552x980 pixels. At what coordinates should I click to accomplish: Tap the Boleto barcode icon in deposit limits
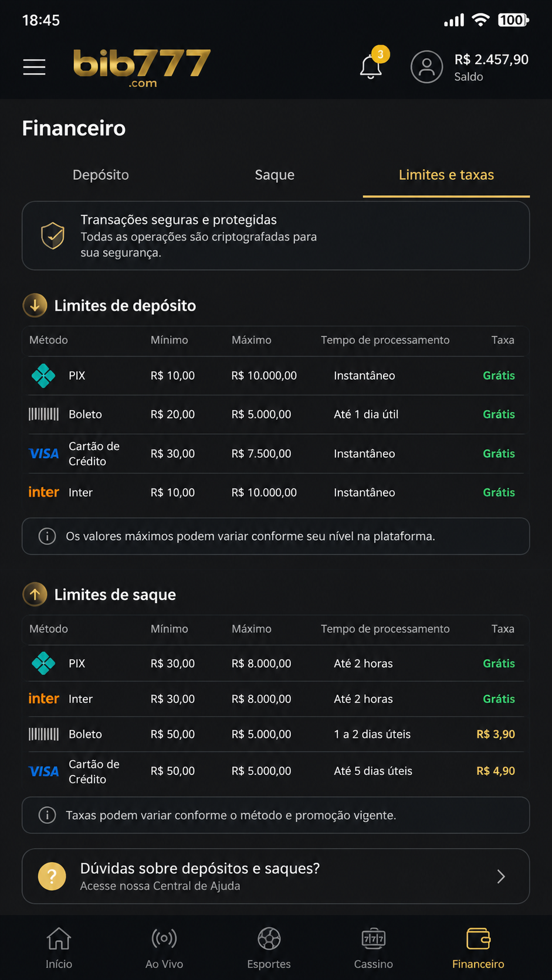coord(44,414)
